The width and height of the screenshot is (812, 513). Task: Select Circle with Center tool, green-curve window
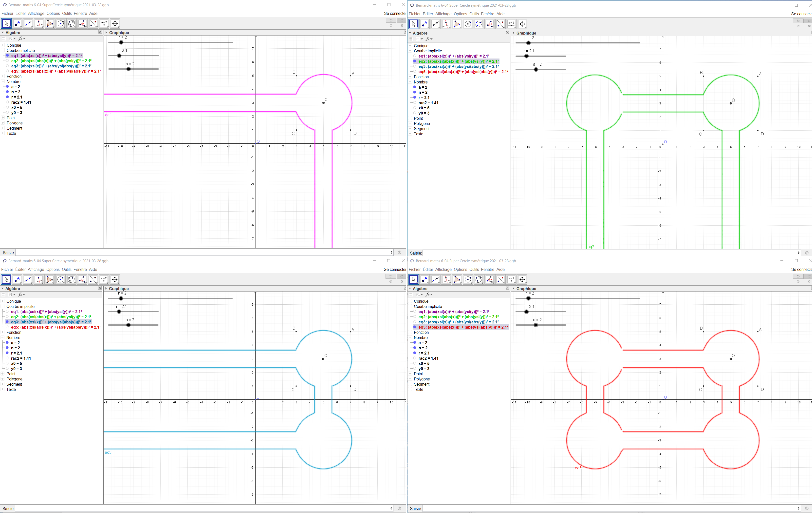point(468,24)
